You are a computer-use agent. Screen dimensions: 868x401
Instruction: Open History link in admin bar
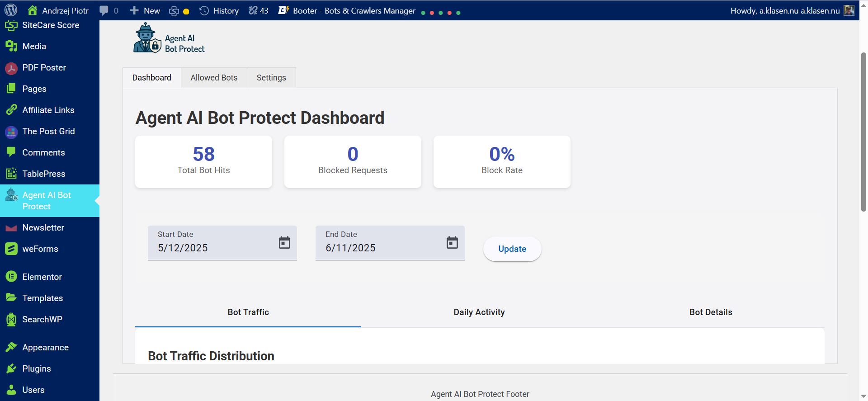[219, 10]
